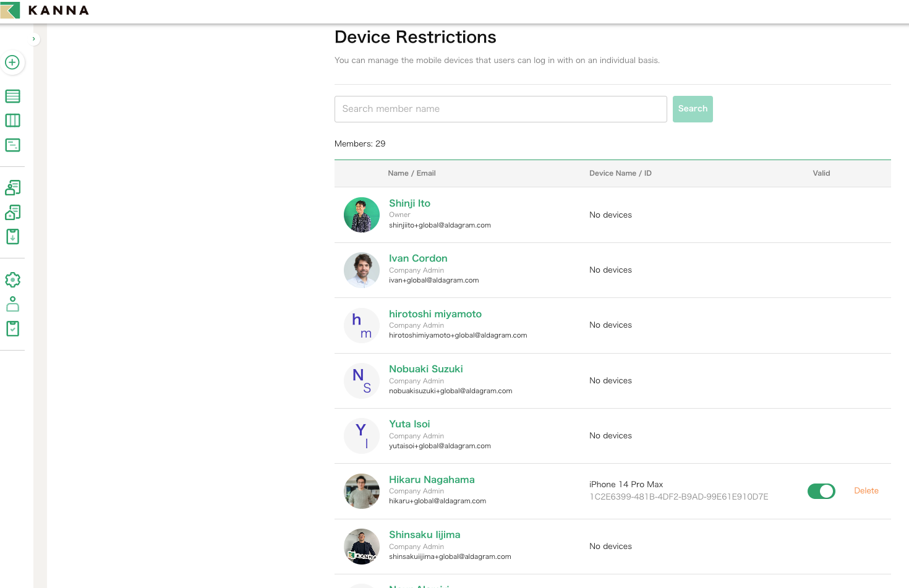The image size is (909, 588).
Task: Click Hikaru Nagahama's avatar photo
Action: click(x=362, y=492)
